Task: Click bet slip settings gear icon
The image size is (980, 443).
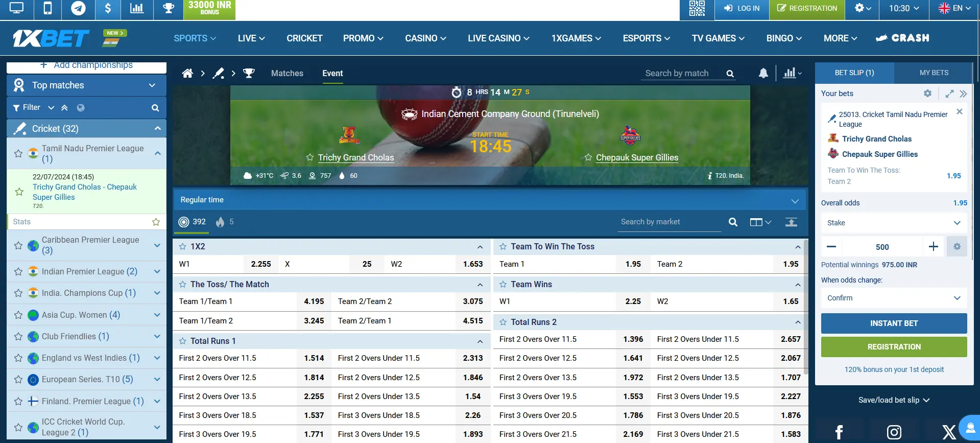Action: pos(927,94)
